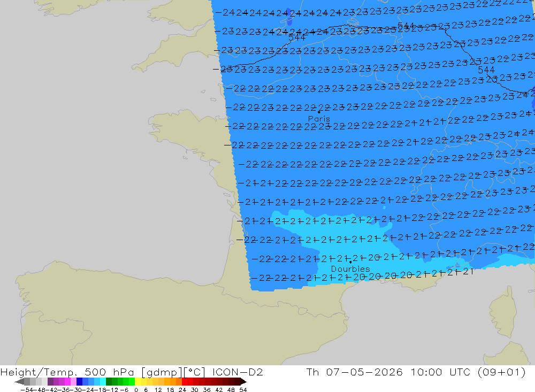Click the date "Th 07-05-2026"
Image resolution: width=535 pixels, height=392 pixels.
click(x=355, y=372)
